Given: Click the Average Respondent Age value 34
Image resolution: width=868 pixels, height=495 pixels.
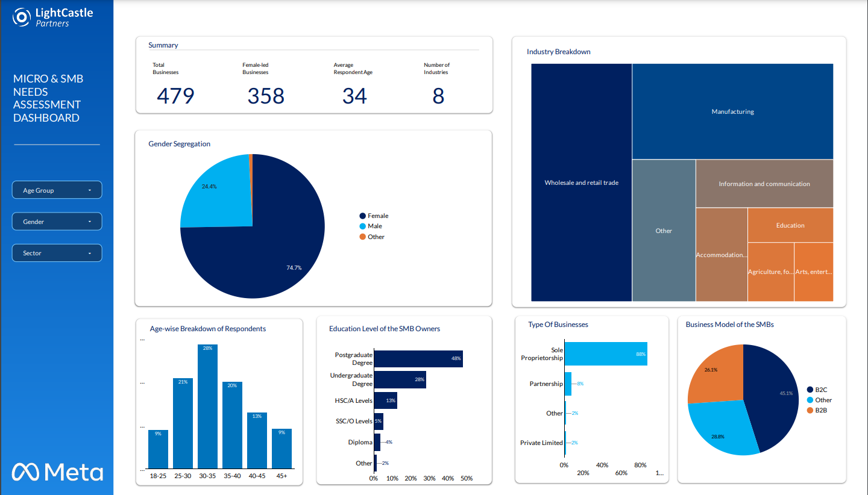Looking at the screenshot, I should point(354,96).
